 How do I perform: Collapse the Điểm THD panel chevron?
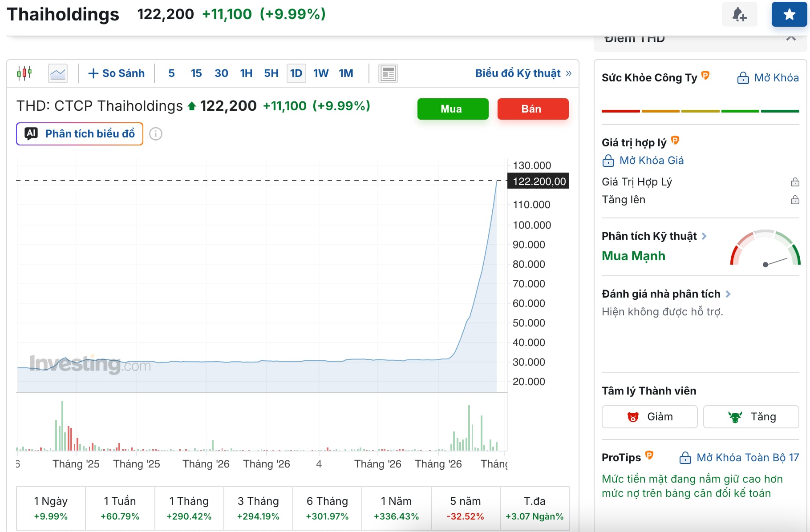tap(791, 39)
